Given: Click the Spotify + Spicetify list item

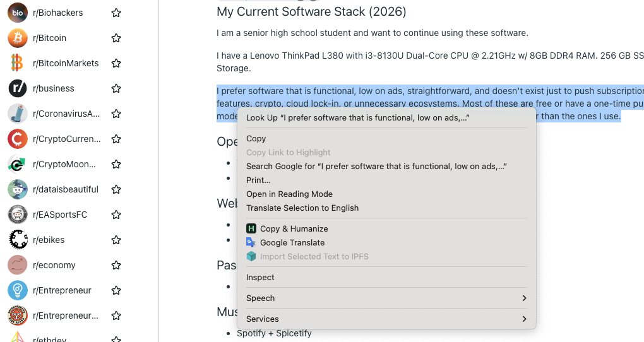Looking at the screenshot, I should tap(274, 333).
